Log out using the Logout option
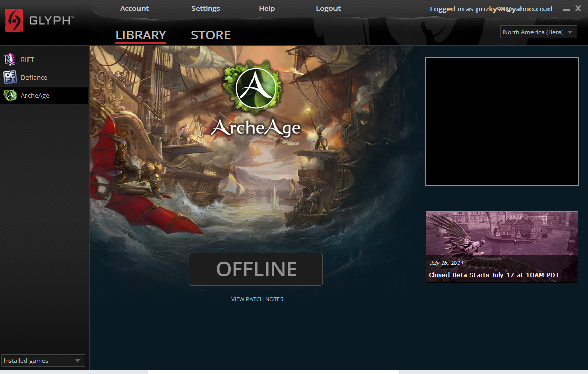 pos(328,9)
